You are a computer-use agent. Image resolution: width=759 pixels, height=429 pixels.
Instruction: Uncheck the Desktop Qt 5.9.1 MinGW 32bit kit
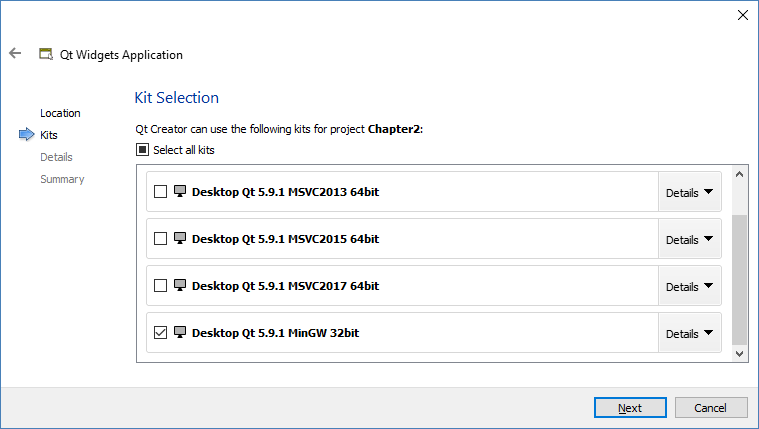pyautogui.click(x=161, y=333)
